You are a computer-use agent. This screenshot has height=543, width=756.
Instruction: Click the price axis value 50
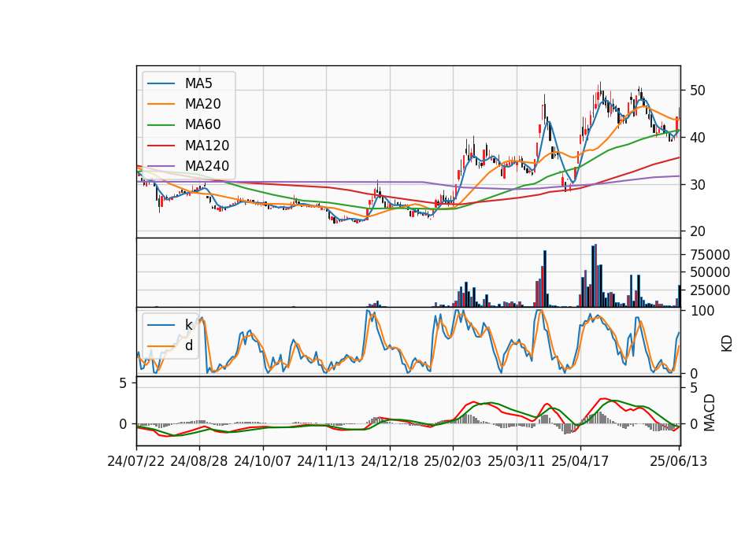[x=697, y=90]
